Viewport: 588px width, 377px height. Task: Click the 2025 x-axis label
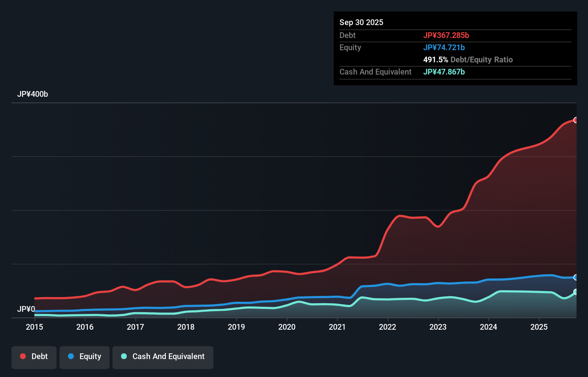tap(539, 327)
